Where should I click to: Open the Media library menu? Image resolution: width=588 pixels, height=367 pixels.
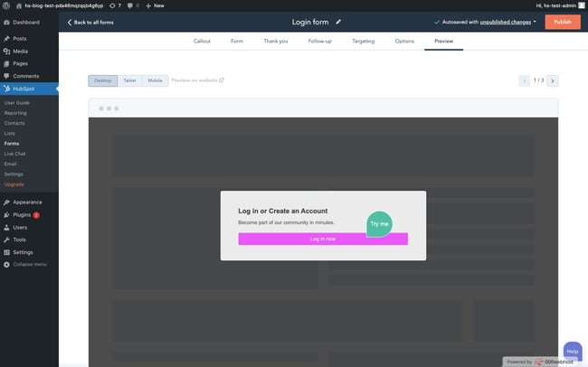(22, 52)
